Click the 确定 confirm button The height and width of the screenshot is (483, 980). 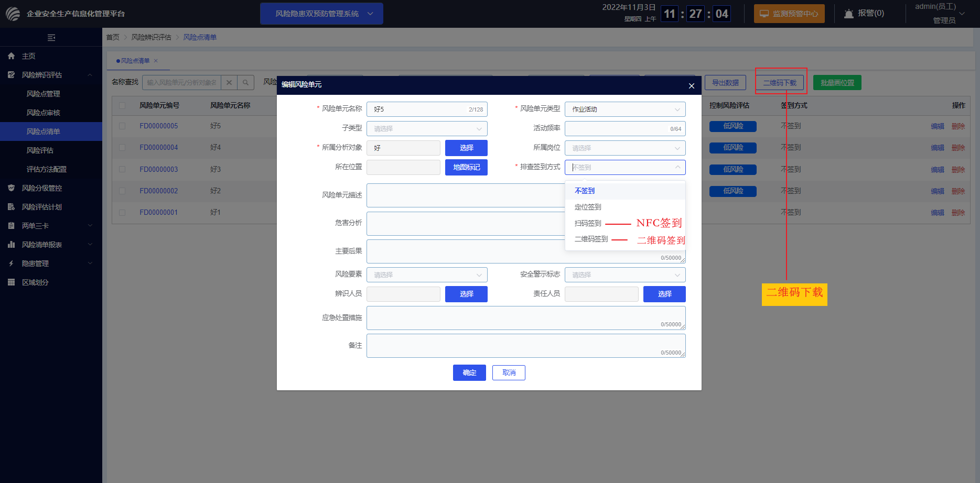pos(469,373)
